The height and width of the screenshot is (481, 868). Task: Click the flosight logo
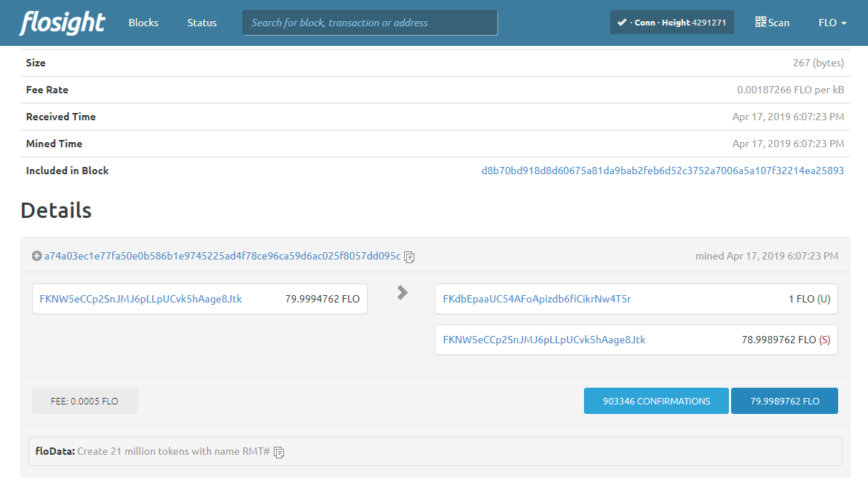tap(63, 23)
